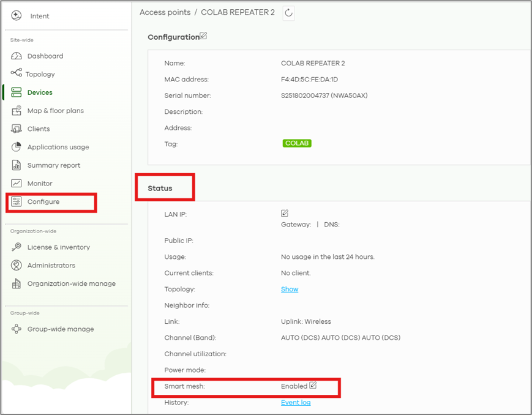Click the Show topology link

[290, 289]
